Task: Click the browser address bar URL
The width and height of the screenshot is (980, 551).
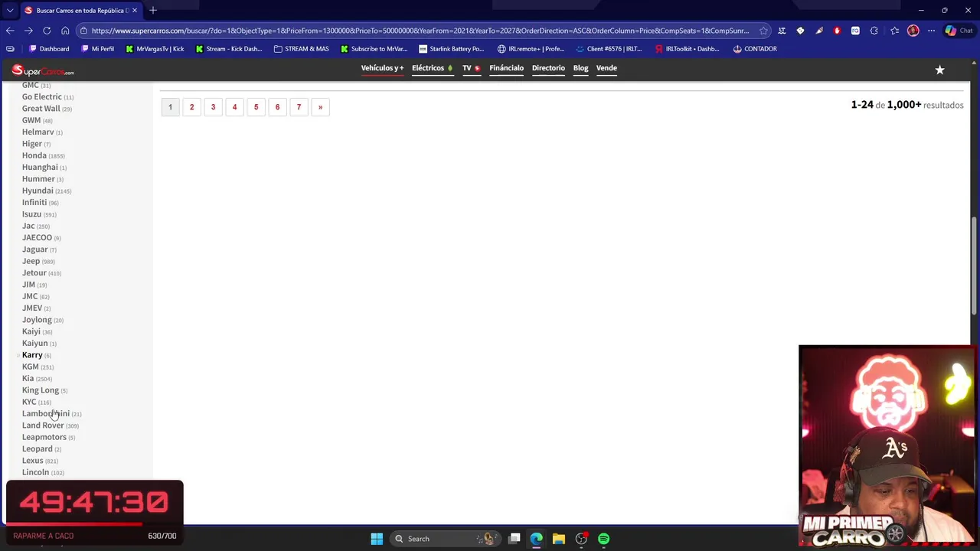Action: (x=420, y=31)
